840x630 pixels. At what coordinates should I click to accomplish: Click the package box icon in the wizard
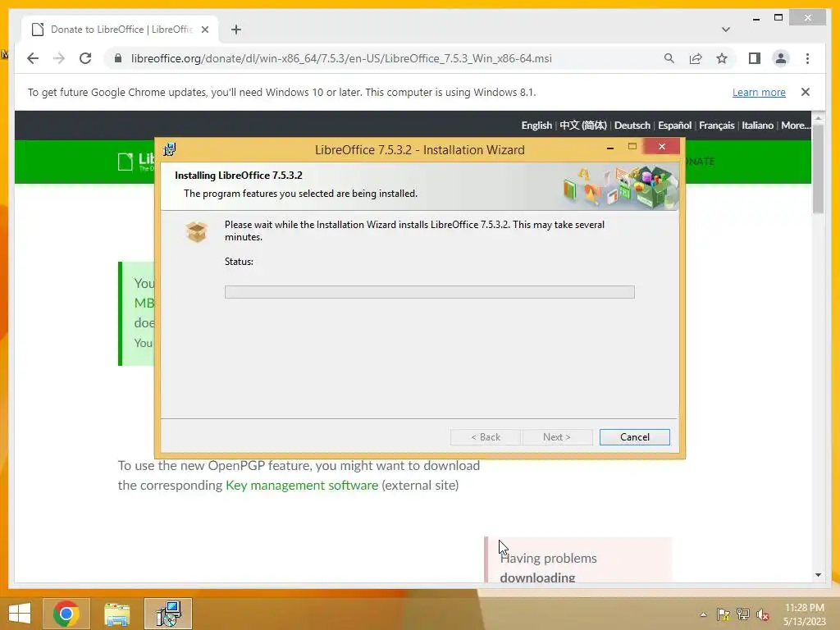197,231
